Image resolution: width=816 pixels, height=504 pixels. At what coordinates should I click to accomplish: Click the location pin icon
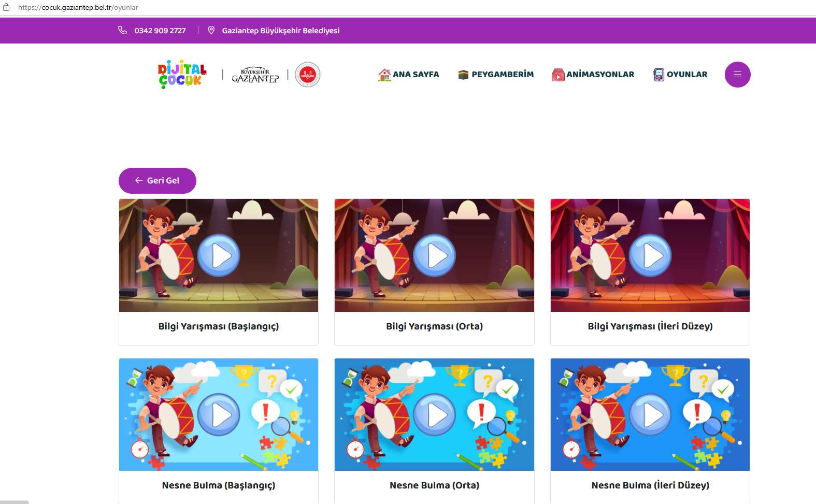pos(211,30)
